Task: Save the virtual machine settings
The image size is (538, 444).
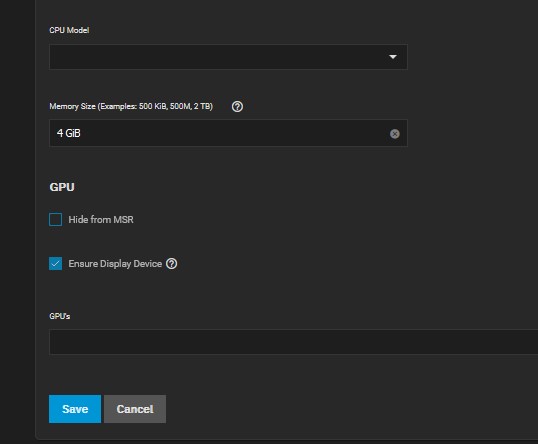Action: (75, 409)
